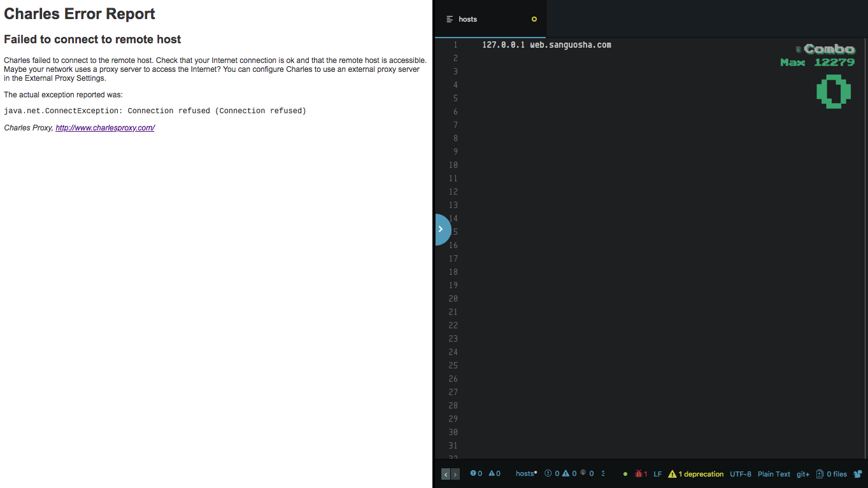Click the previous arrow in status bar
868x488 pixels.
446,474
